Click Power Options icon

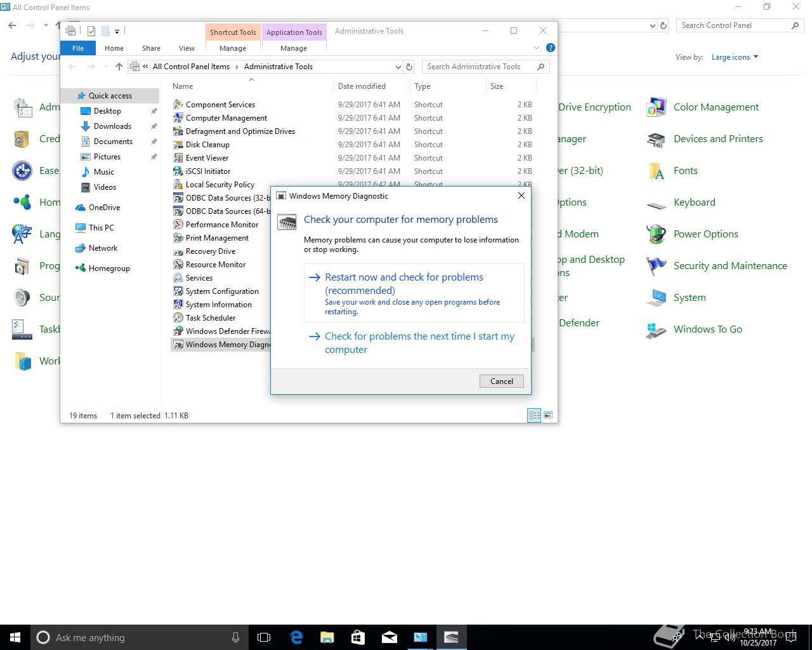pos(657,234)
